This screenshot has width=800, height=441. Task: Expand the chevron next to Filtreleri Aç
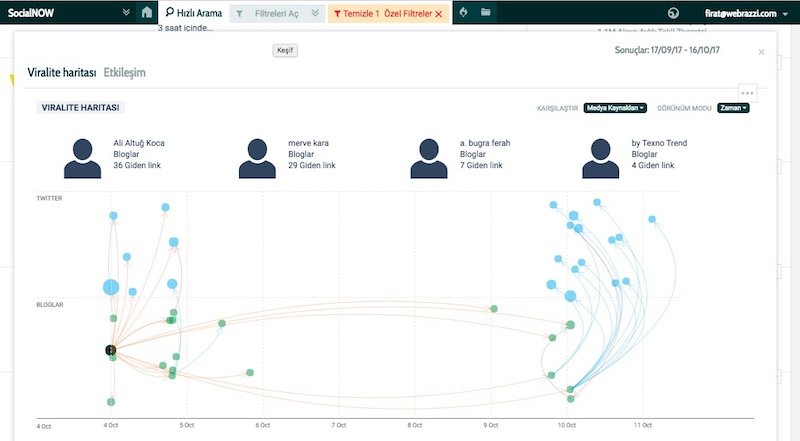[316, 14]
